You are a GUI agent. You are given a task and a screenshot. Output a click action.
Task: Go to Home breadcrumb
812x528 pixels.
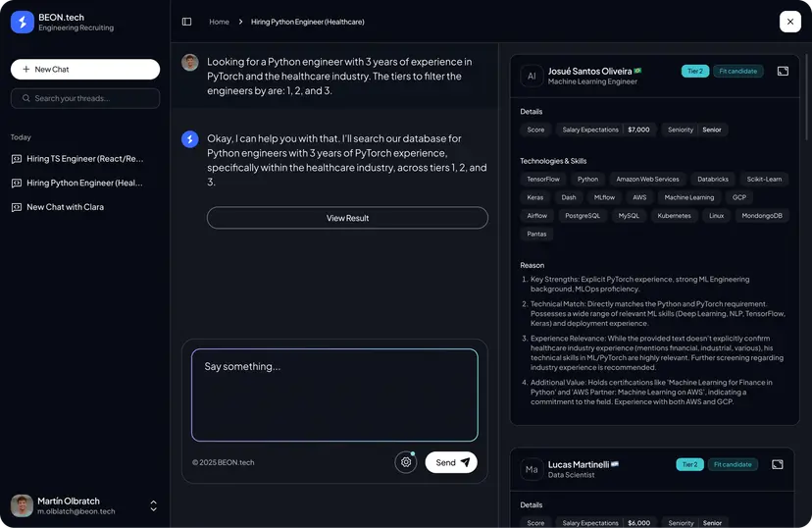[219, 22]
